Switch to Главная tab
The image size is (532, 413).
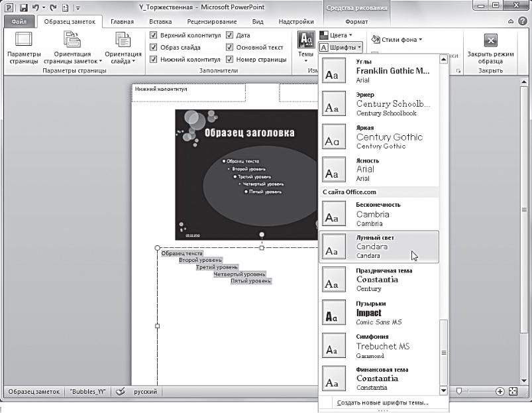pos(122,21)
